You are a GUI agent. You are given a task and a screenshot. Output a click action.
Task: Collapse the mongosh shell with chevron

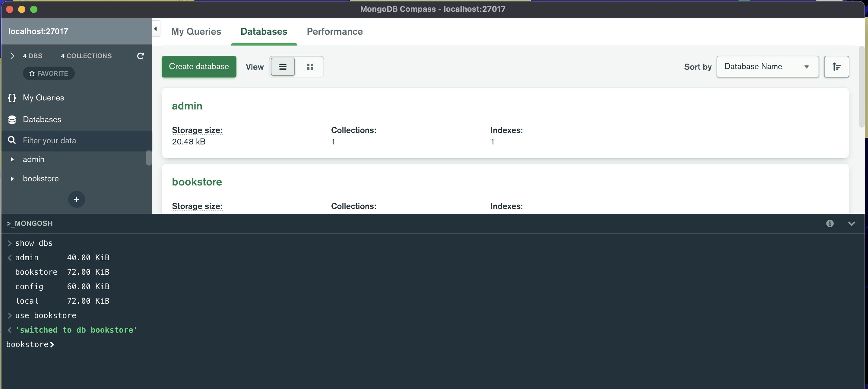pyautogui.click(x=851, y=224)
